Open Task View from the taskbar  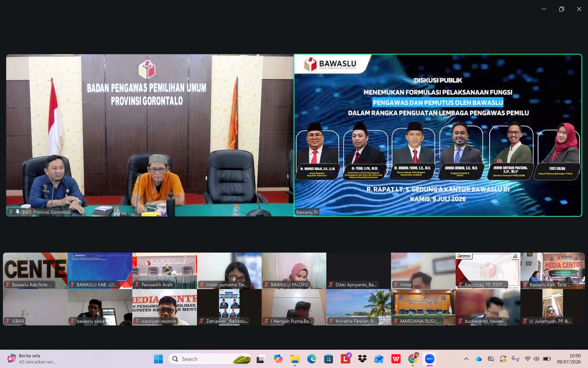tap(261, 359)
